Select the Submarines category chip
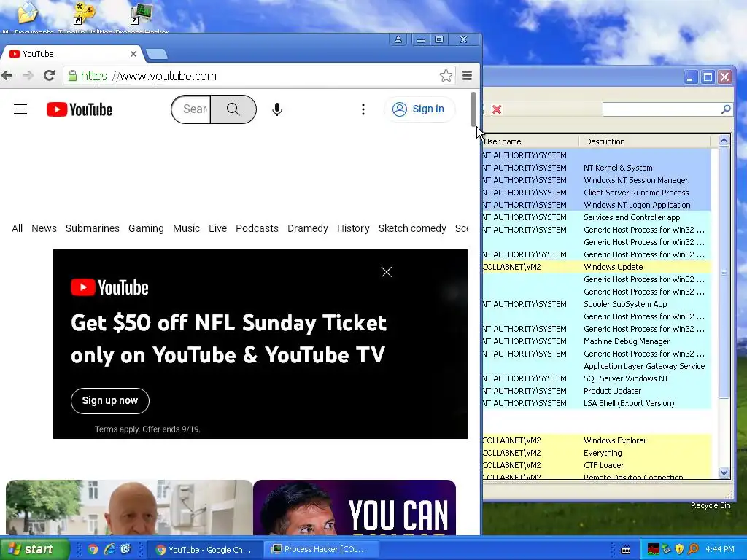The image size is (747, 560). coord(93,228)
